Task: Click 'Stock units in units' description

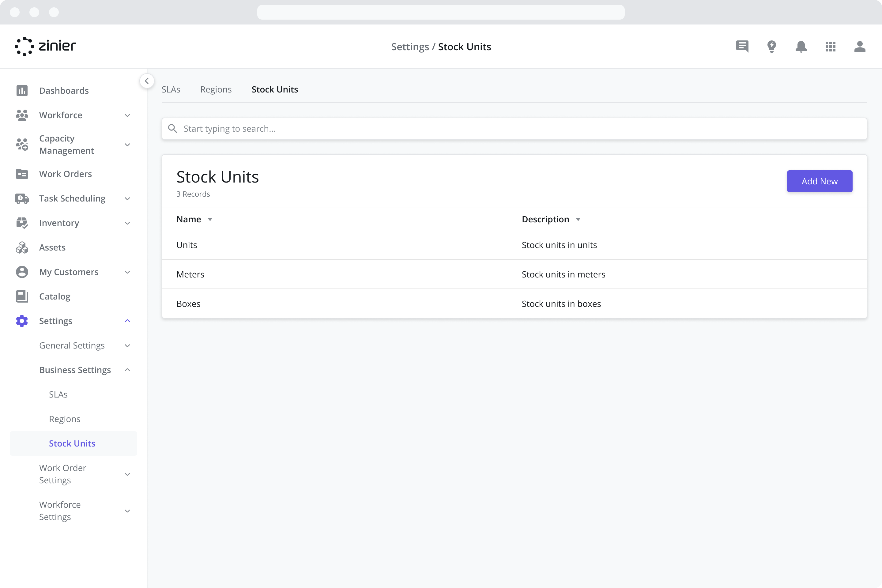Action: click(x=559, y=245)
